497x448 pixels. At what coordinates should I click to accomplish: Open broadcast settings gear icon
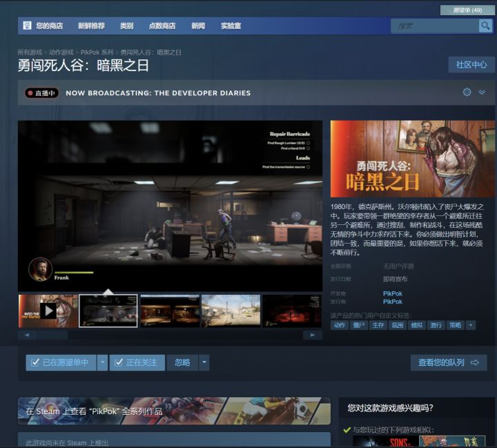pyautogui.click(x=467, y=92)
